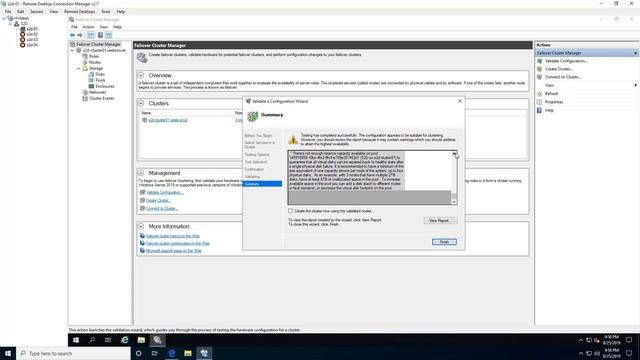Image resolution: width=640 pixels, height=360 pixels.
Task: Click the Help icon in Actions pane
Action: pyautogui.click(x=540, y=110)
